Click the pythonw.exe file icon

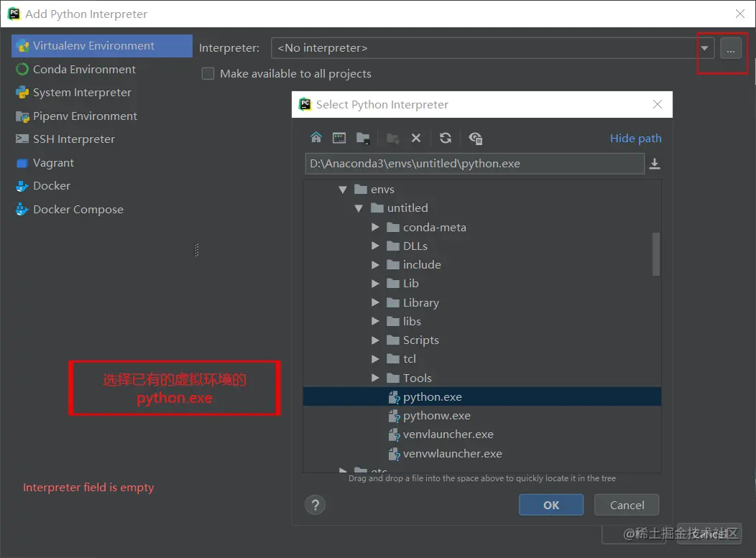point(394,416)
